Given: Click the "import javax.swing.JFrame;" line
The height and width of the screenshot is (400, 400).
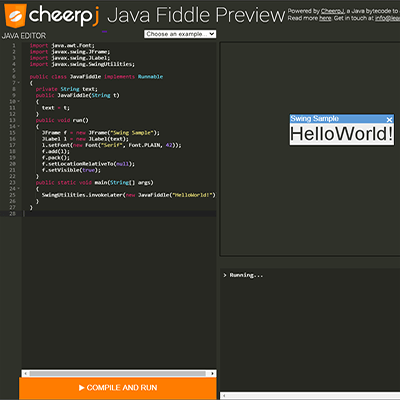Looking at the screenshot, I should pos(70,52).
